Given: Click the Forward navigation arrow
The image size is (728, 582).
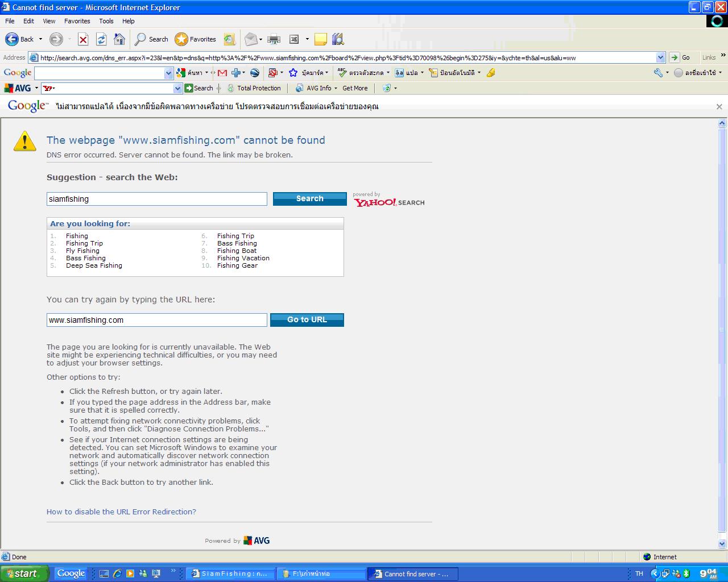Looking at the screenshot, I should point(56,39).
